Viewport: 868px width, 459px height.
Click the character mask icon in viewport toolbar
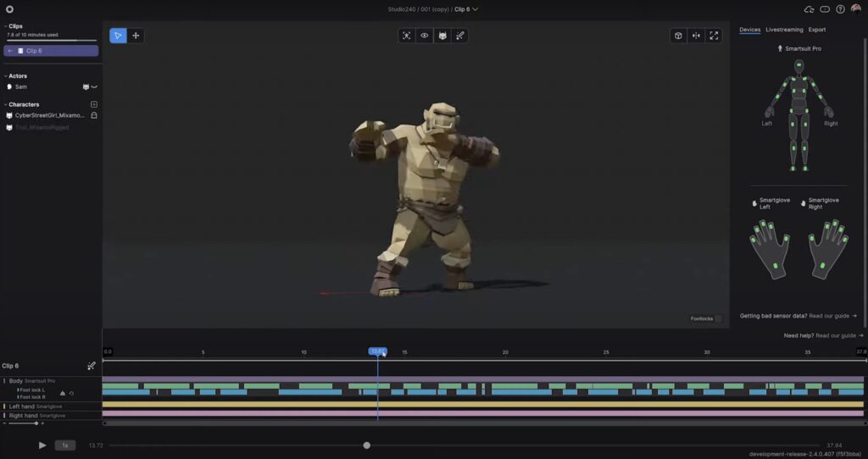pyautogui.click(x=442, y=36)
